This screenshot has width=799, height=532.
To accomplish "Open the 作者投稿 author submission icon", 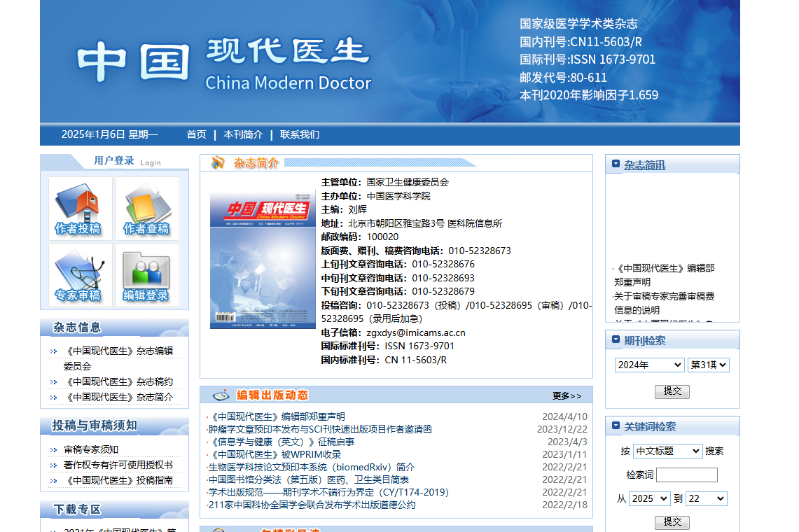I will click(80, 209).
